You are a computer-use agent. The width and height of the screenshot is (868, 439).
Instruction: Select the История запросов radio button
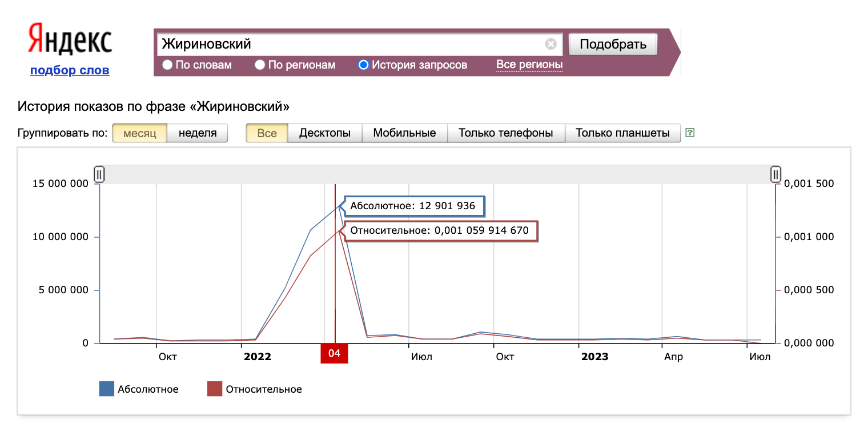coord(363,65)
